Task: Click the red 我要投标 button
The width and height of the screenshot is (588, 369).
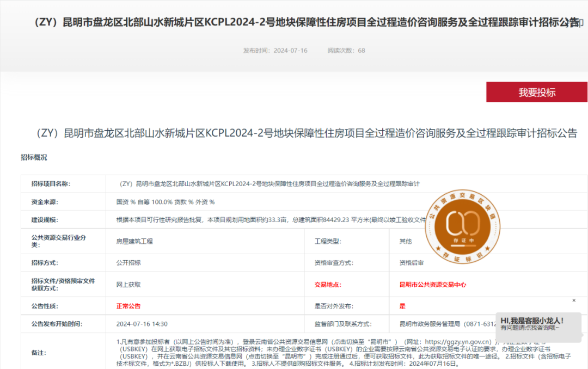Action: (x=536, y=92)
